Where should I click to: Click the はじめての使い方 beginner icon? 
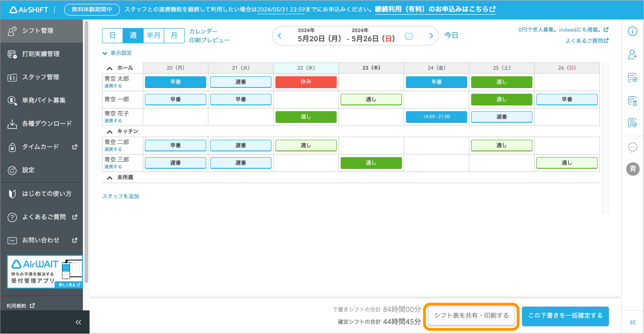[12, 194]
